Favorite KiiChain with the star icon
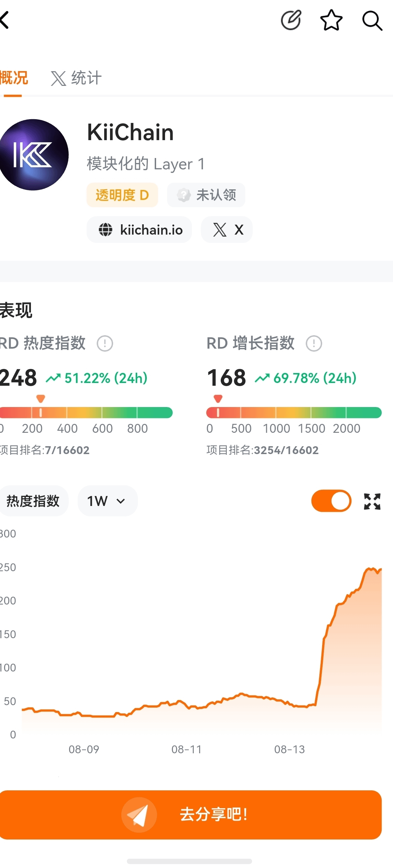Screen dimensions: 393x868 coord(331,20)
